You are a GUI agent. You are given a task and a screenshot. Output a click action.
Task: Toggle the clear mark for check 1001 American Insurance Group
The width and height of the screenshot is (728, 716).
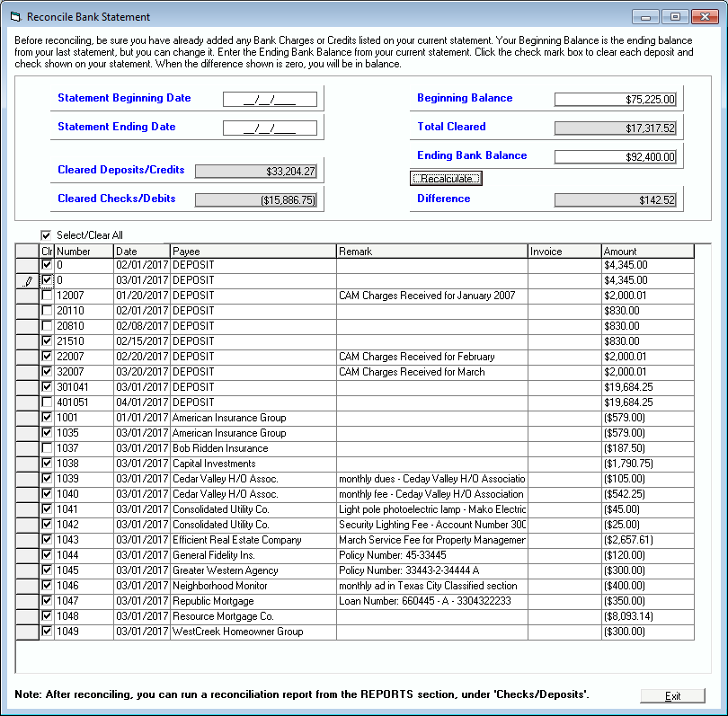pos(48,418)
